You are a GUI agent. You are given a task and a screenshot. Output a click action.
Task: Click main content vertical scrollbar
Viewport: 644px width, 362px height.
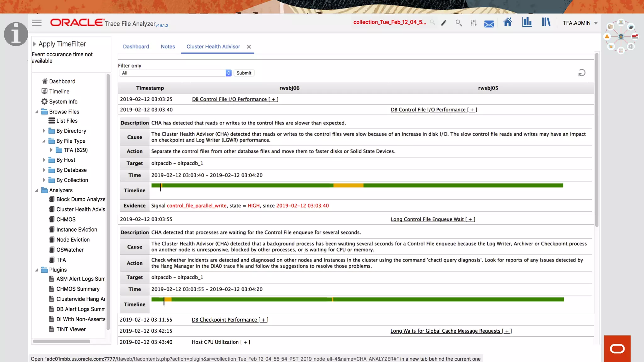[x=597, y=140]
